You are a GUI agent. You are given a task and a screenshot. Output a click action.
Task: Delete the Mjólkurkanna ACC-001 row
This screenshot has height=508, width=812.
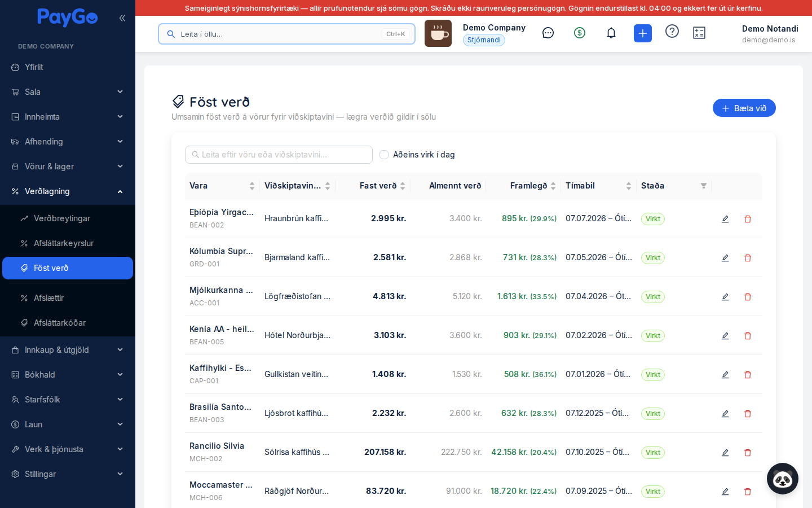pyautogui.click(x=748, y=297)
